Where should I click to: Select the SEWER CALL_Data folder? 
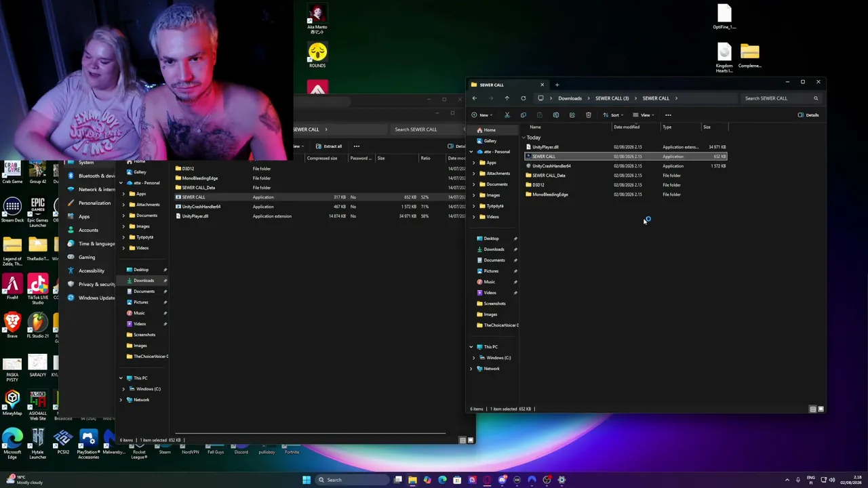[625, 176]
